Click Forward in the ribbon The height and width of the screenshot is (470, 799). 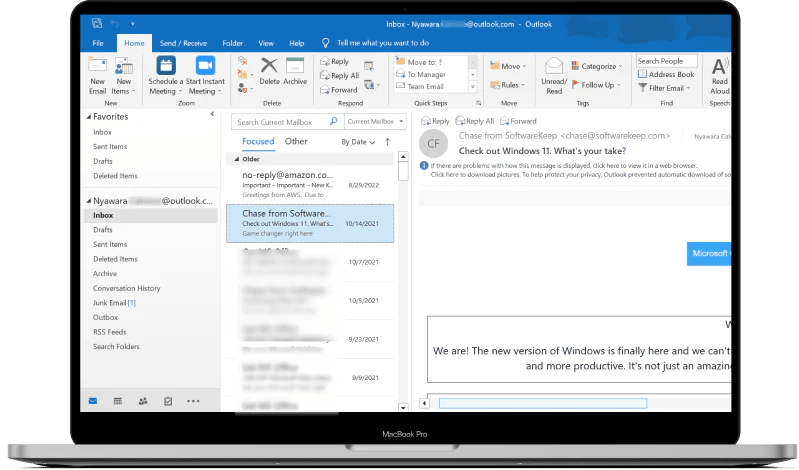338,90
